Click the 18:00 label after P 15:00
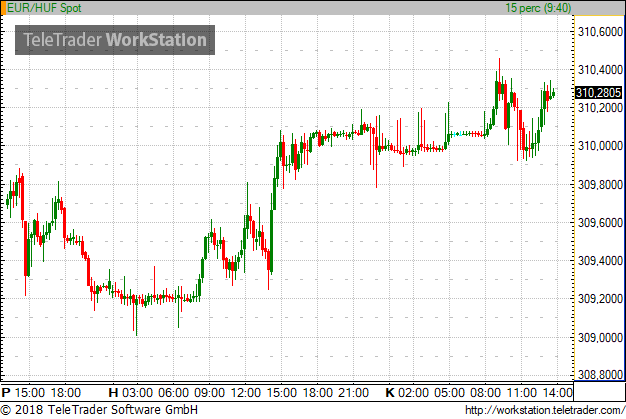This screenshot has width=626, height=419. (x=65, y=393)
